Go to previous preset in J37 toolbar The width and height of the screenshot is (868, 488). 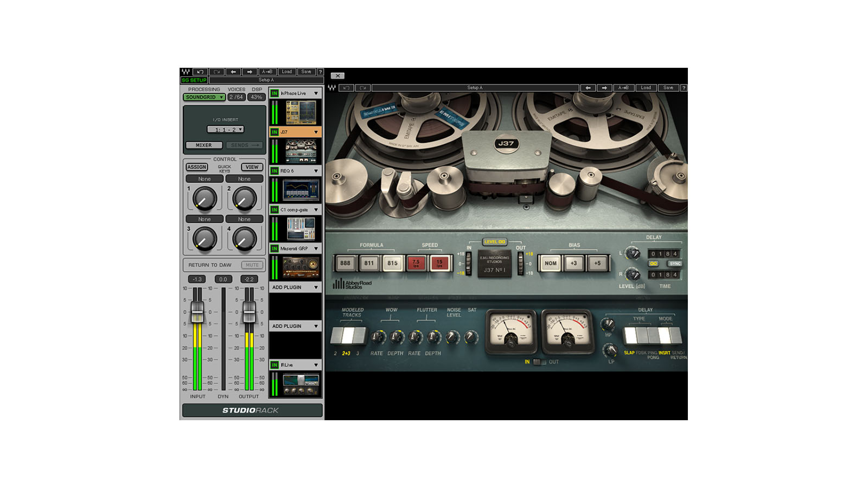tap(588, 88)
